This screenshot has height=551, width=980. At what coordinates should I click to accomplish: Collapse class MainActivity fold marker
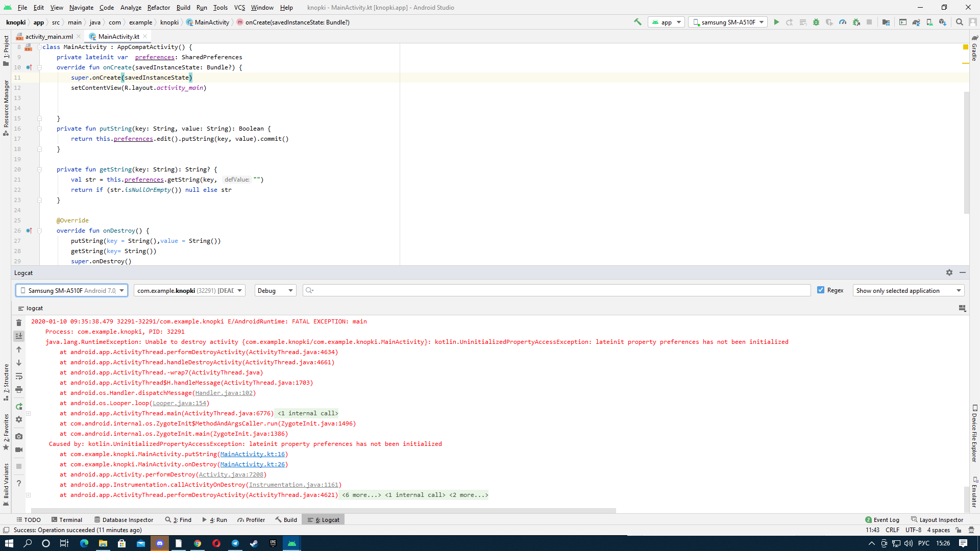coord(39,47)
